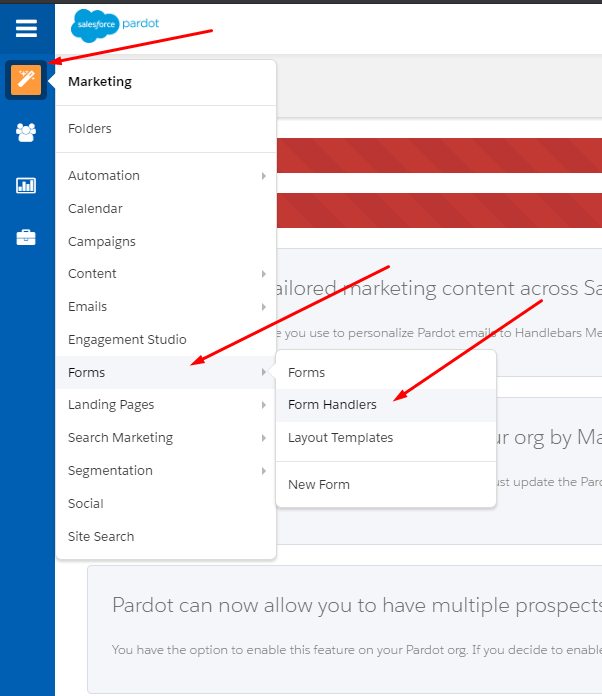Open the Admin briefcase icon
Image resolution: width=602 pixels, height=696 pixels.
[26, 237]
